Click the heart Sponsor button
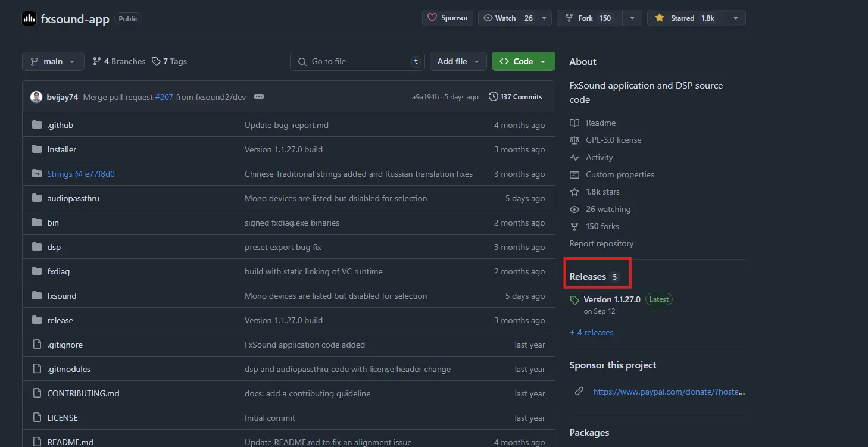Viewport: 868px width, 447px height. point(448,18)
